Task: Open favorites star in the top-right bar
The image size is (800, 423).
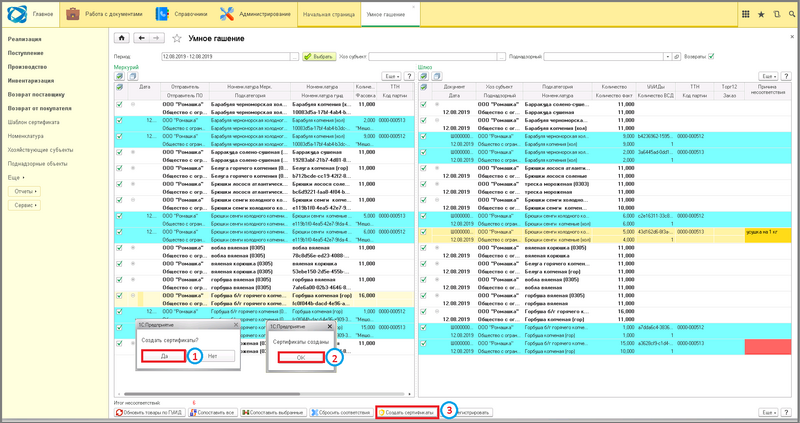Action: 761,14
